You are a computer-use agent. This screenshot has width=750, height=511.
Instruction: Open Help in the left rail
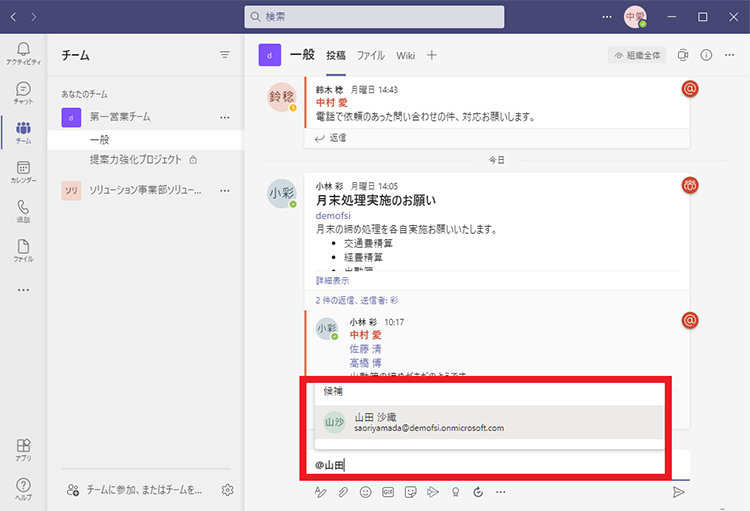(x=23, y=489)
